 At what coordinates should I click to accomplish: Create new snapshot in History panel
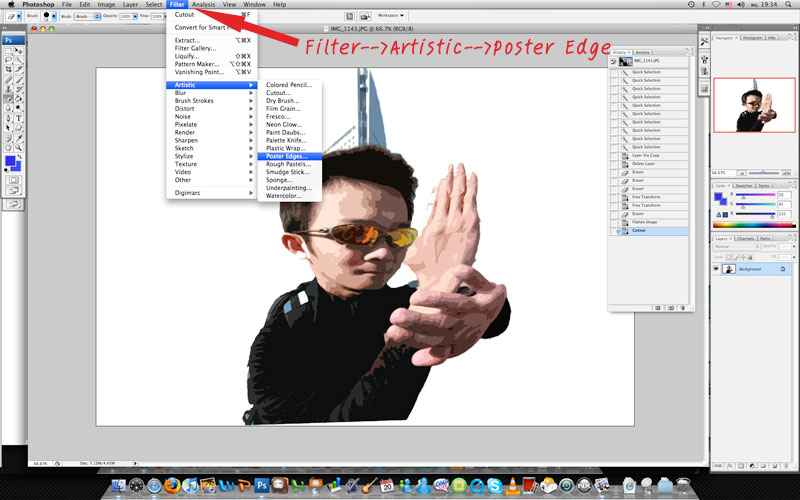tap(670, 308)
